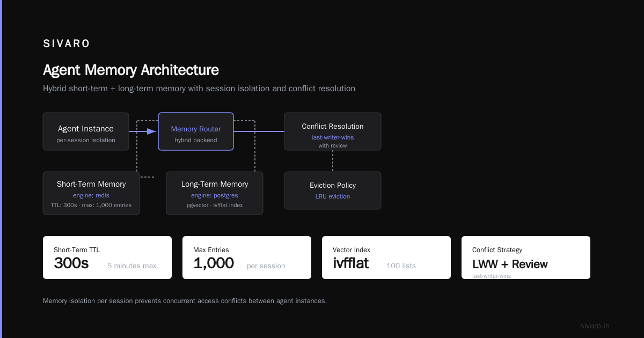Select the Memory Router node

pos(196,131)
